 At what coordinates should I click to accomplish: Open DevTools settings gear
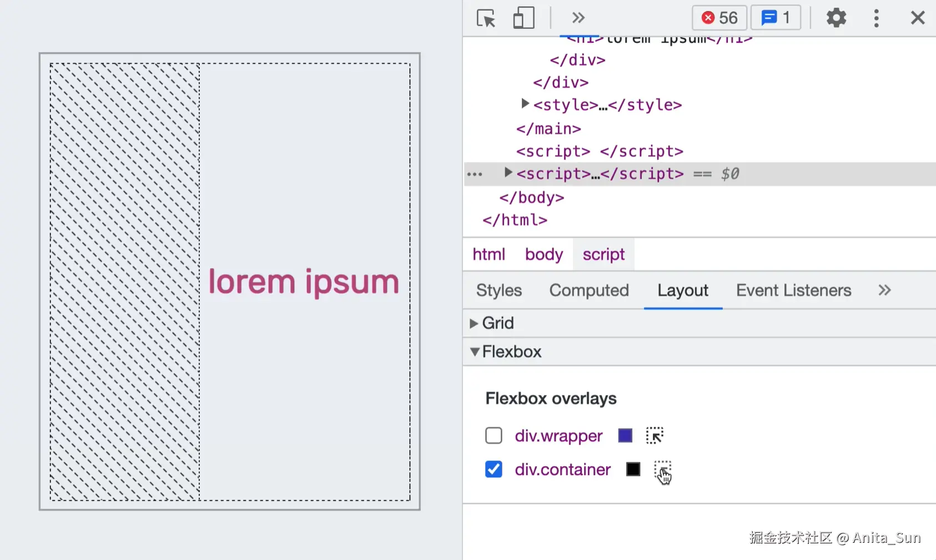[836, 18]
